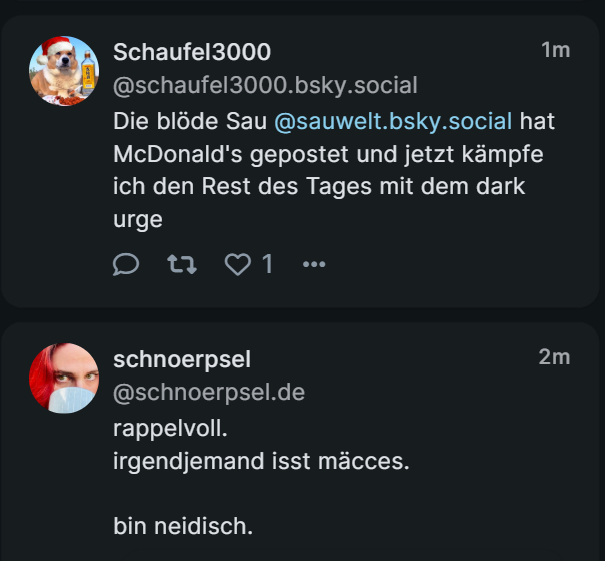Click the "irgendjemand isst mäcces." line

[262, 462]
